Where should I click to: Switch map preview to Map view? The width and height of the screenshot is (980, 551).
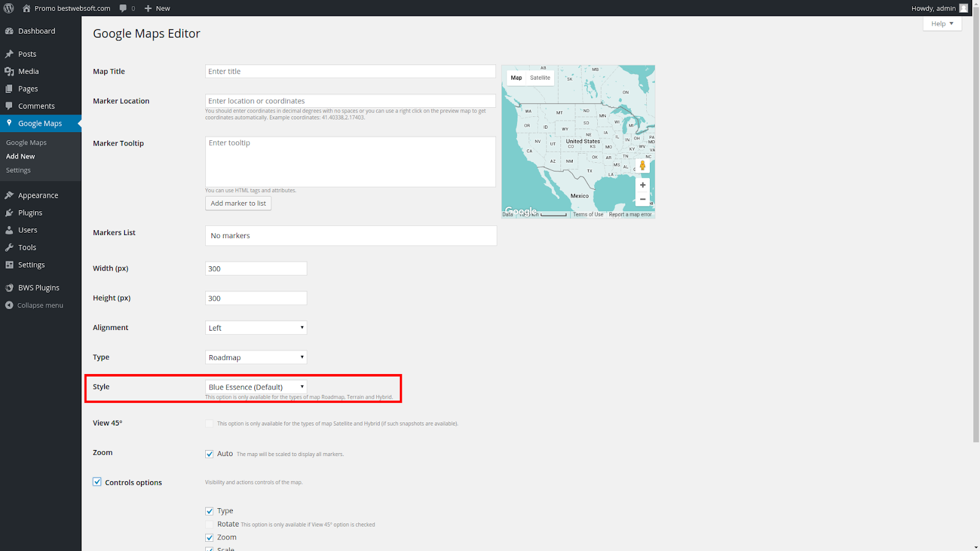[516, 78]
